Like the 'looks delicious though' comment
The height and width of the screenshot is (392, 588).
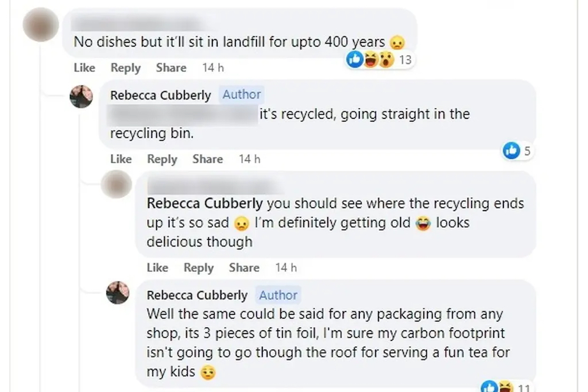[x=157, y=268]
